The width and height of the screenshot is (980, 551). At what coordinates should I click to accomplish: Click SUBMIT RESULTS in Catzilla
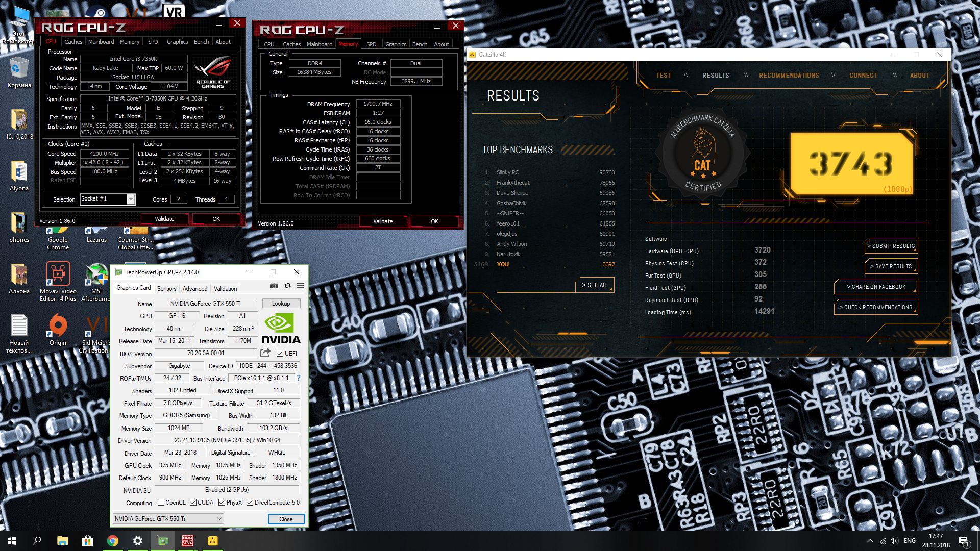tap(892, 246)
